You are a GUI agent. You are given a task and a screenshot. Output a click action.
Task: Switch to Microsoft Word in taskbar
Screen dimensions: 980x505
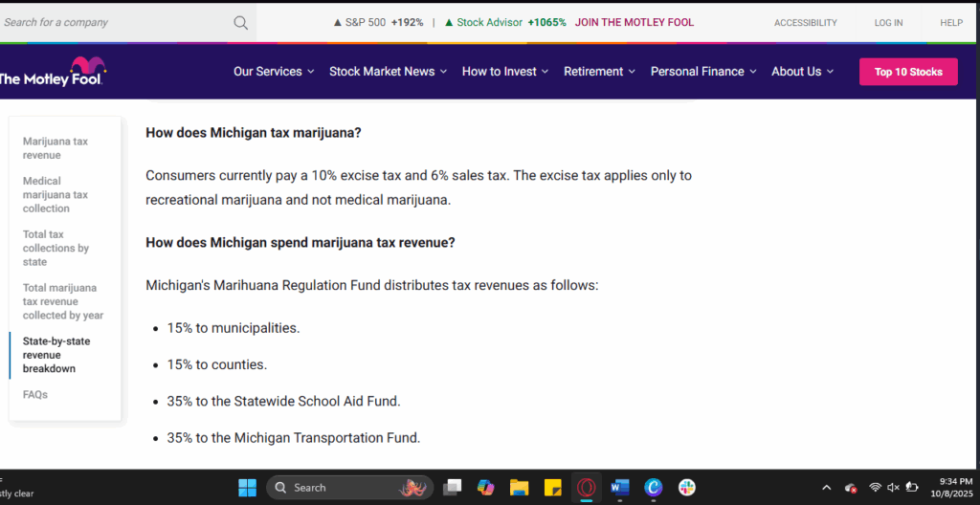pyautogui.click(x=620, y=488)
